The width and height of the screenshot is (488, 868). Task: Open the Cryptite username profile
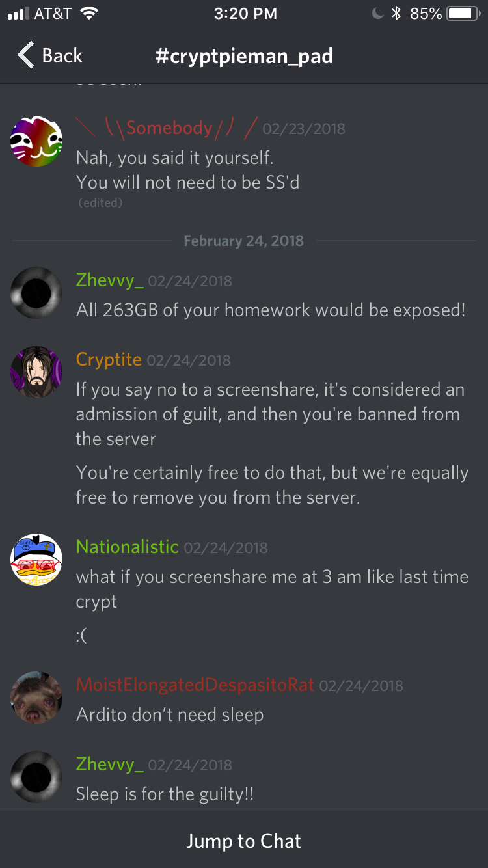click(109, 359)
